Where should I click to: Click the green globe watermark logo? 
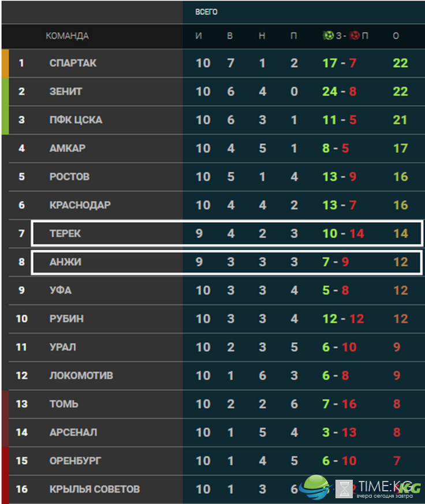(x=315, y=487)
